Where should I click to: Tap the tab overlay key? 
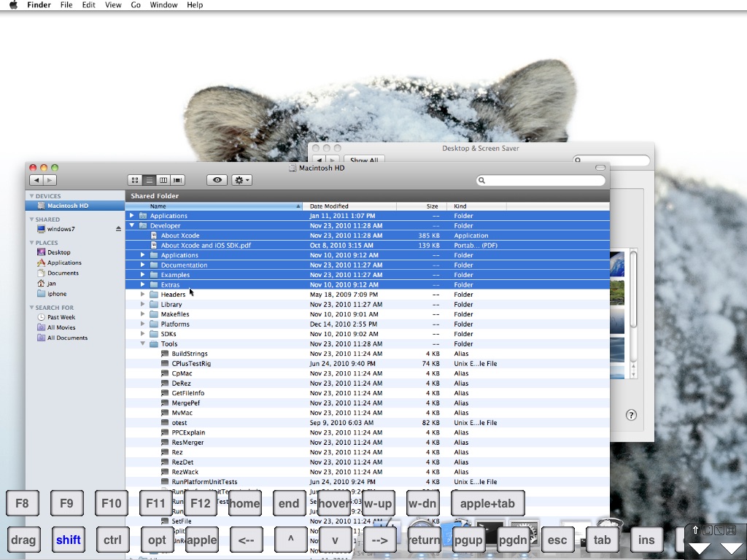click(x=602, y=540)
